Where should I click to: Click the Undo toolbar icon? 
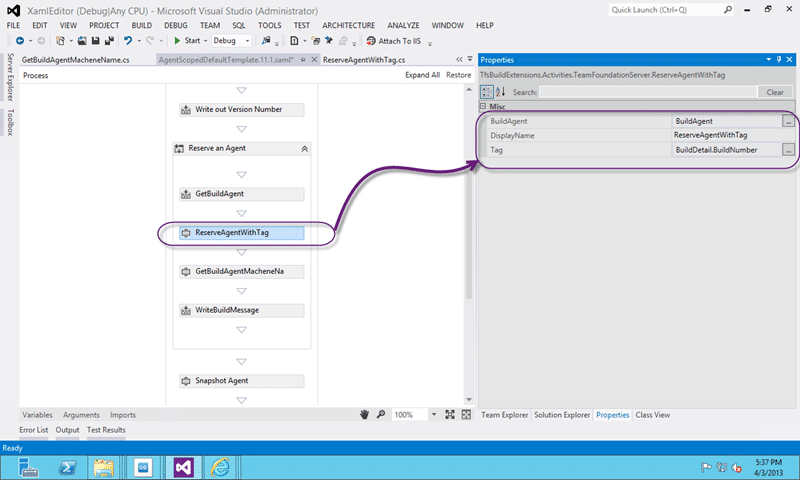pos(128,41)
